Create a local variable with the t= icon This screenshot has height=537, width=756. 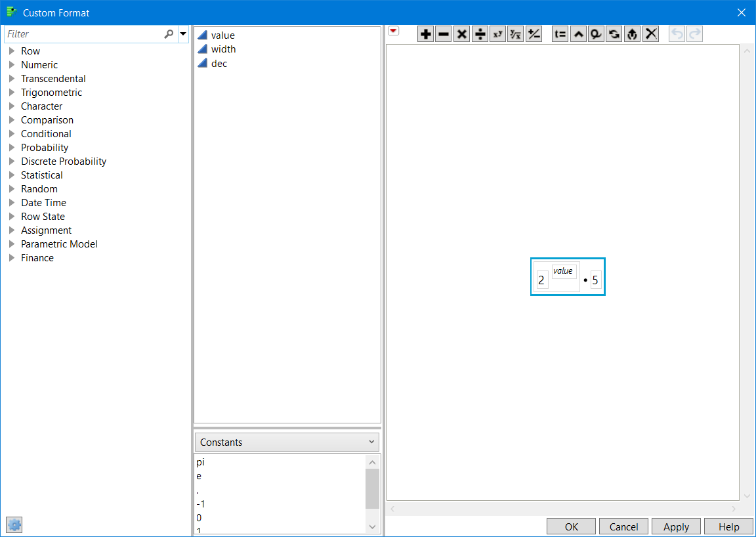(560, 33)
